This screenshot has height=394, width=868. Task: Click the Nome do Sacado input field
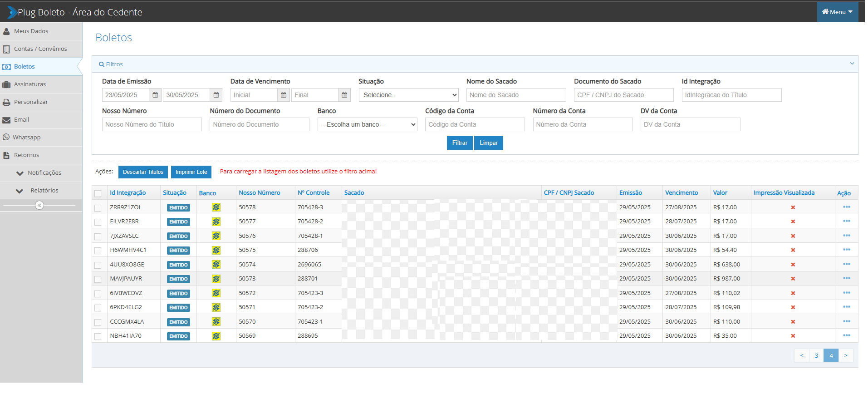(x=516, y=95)
